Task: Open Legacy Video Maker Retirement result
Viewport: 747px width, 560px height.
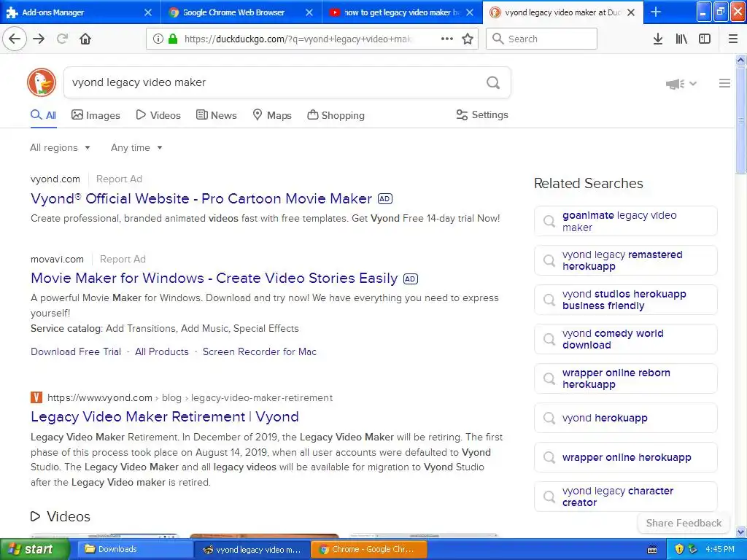Action: (164, 416)
